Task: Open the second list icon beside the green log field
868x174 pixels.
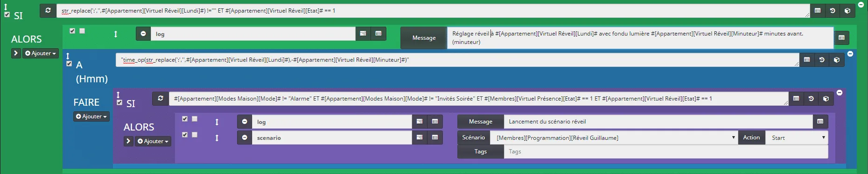Action: (378, 34)
